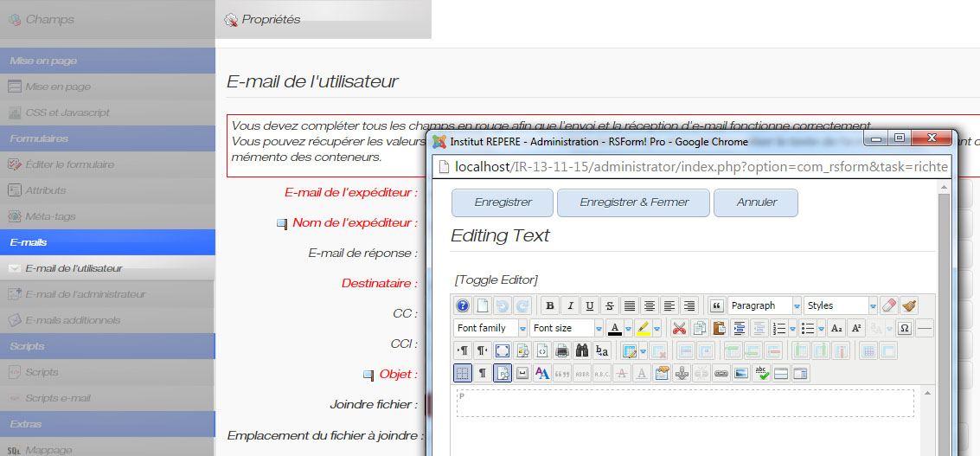The image size is (980, 456).
Task: Click the Cut scissors icon
Action: tap(679, 328)
